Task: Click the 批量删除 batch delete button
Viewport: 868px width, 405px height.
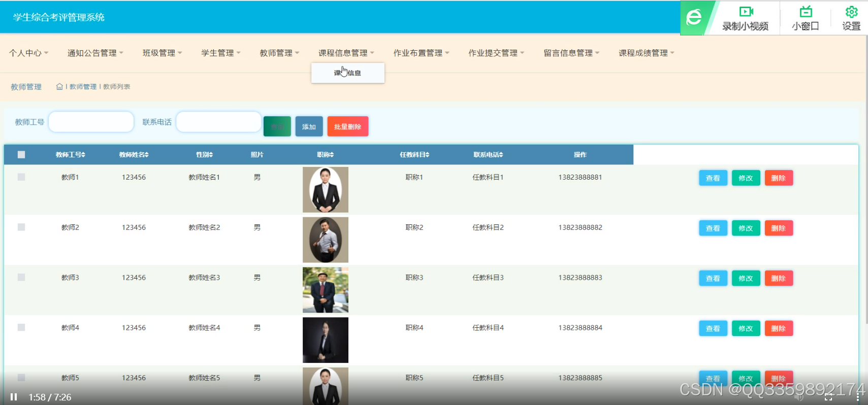Action: coord(348,126)
